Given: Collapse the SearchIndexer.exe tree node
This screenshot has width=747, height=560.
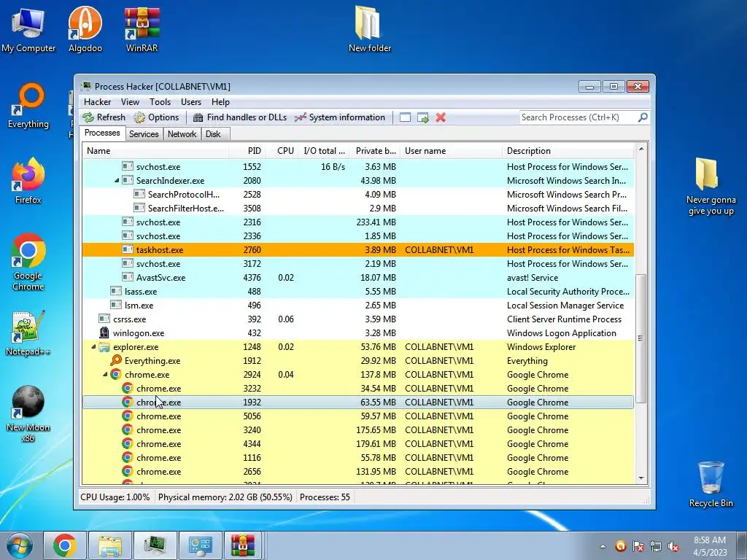Looking at the screenshot, I should (117, 181).
